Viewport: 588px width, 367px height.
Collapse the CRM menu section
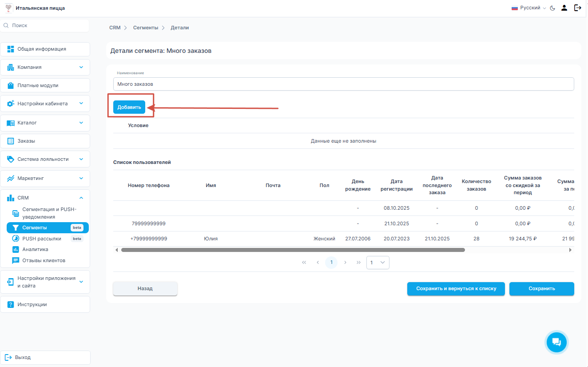click(81, 198)
